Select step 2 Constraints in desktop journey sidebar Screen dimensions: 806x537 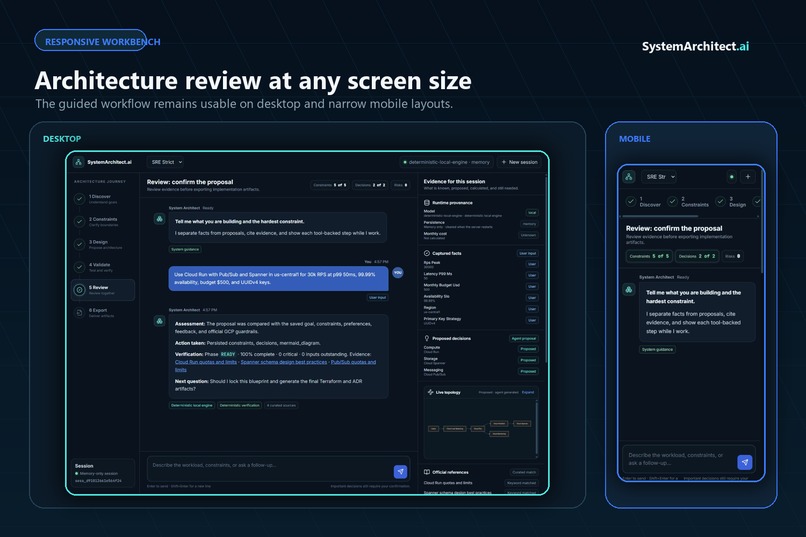coord(103,221)
